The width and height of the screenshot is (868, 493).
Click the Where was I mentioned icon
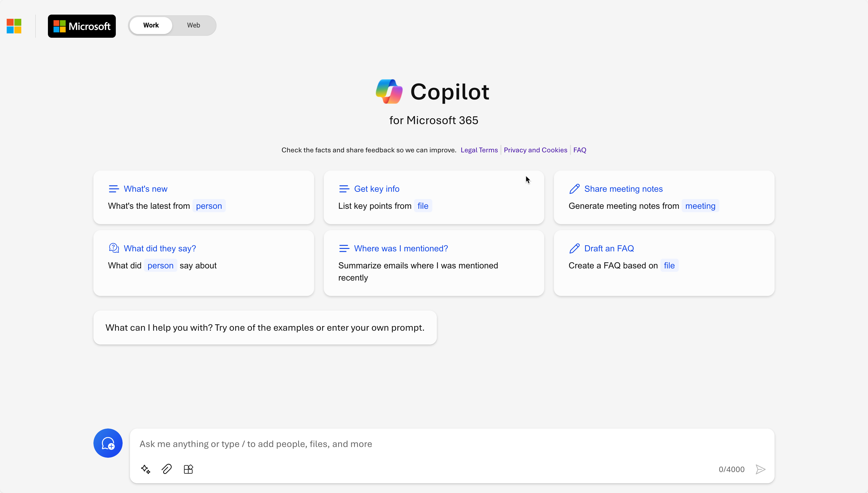coord(344,247)
